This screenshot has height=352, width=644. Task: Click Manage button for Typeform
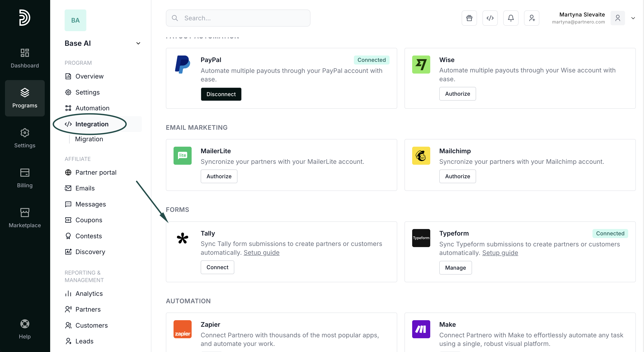point(455,268)
